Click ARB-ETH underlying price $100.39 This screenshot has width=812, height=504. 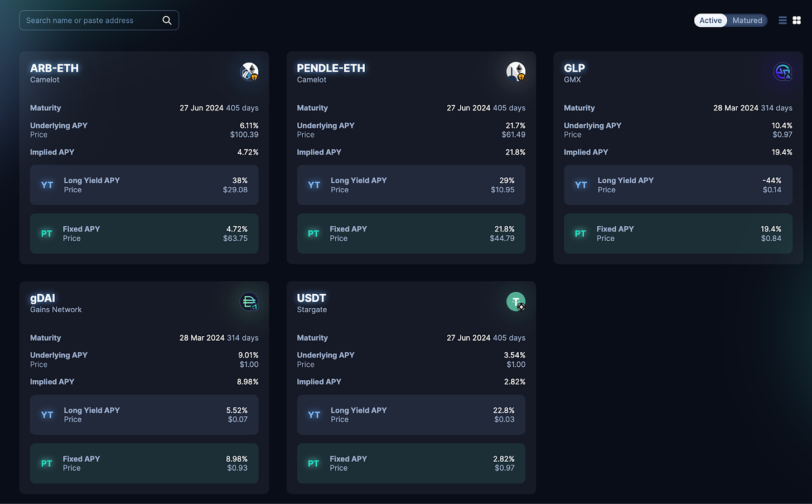tap(244, 135)
